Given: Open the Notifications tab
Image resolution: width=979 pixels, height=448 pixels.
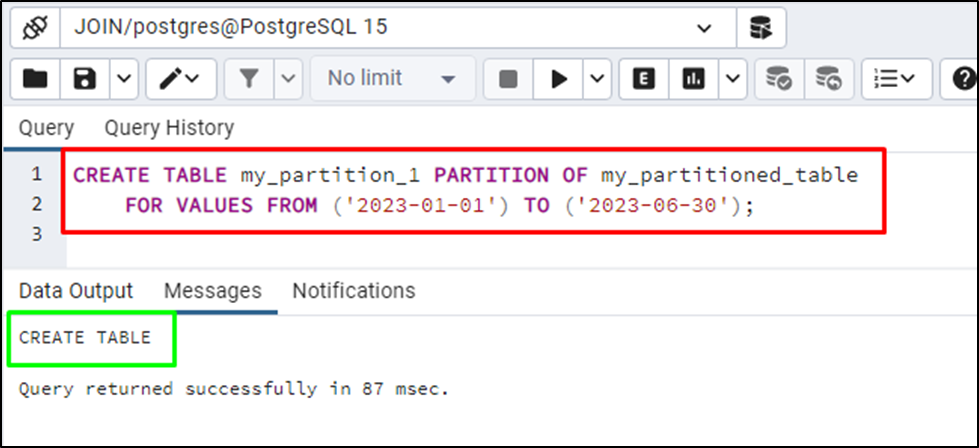Looking at the screenshot, I should coord(354,291).
